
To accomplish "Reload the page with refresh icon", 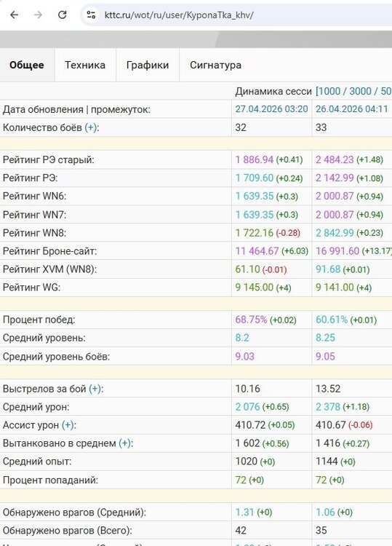I will 63,15.
